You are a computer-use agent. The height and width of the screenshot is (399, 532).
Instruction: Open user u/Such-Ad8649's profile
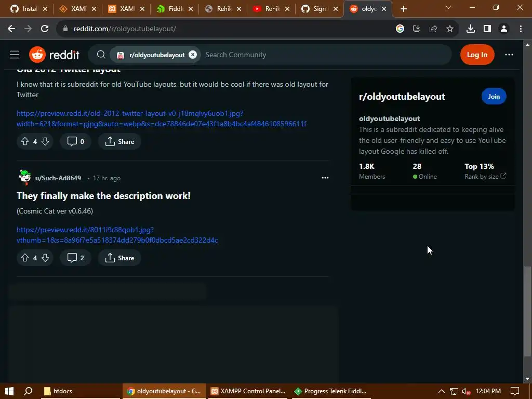point(58,178)
